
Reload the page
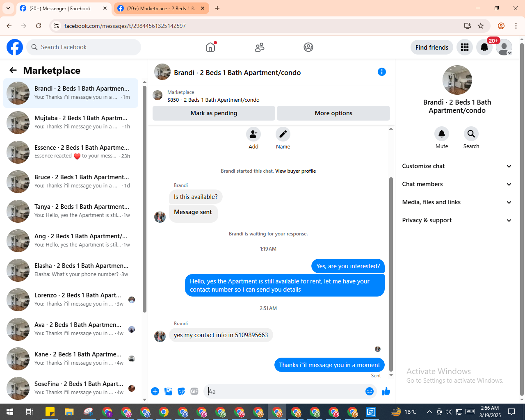39,26
